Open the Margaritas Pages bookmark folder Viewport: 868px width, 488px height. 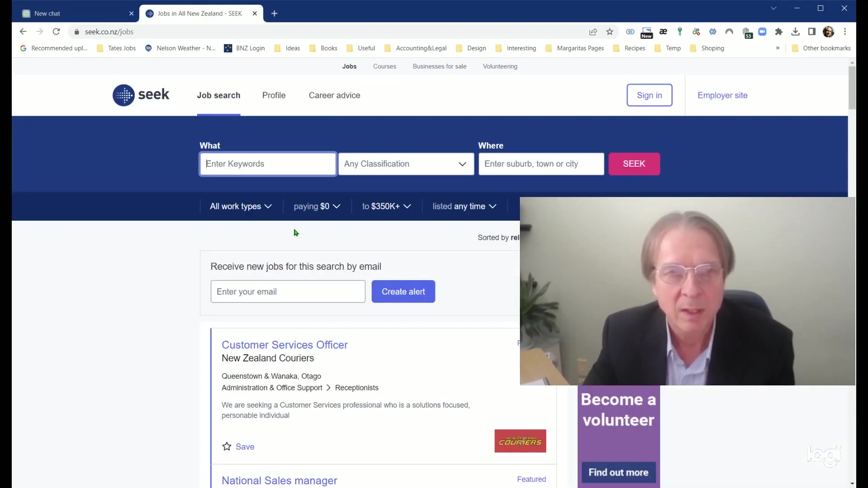click(x=575, y=48)
